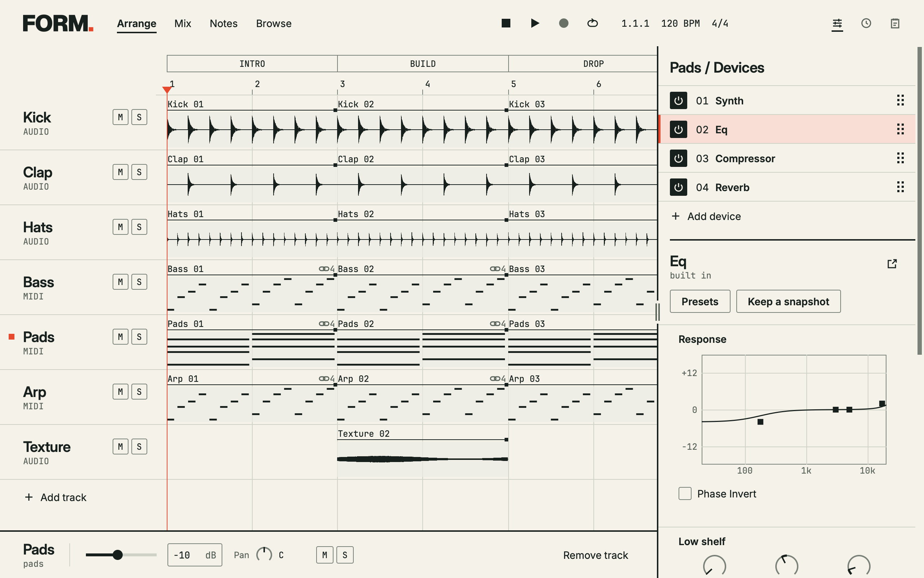Toggle power for 01 Synth device
The width and height of the screenshot is (924, 578).
point(679,100)
